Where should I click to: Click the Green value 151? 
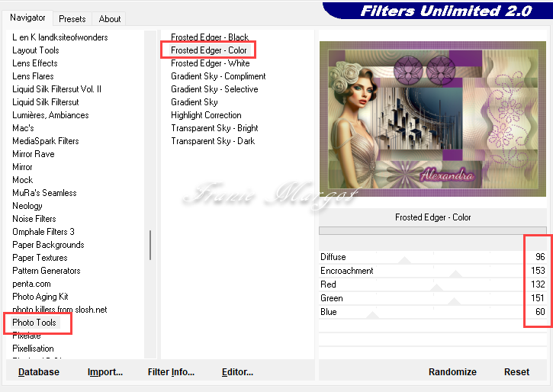point(539,298)
